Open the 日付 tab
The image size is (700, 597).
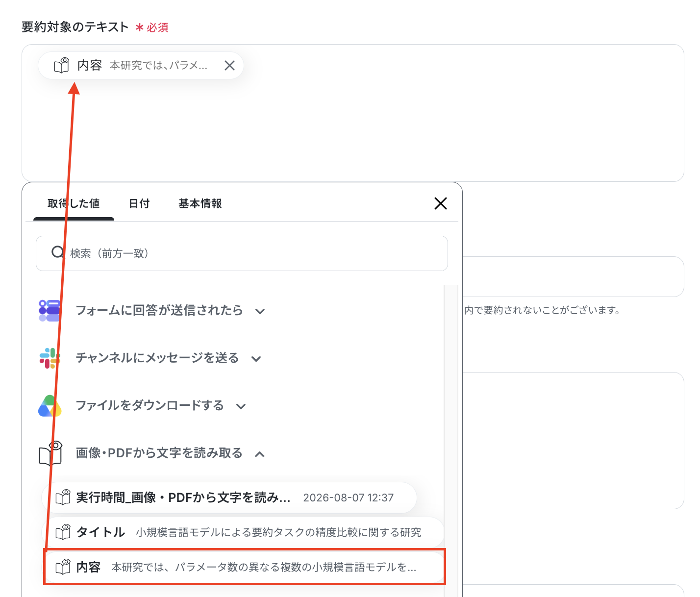click(x=139, y=203)
